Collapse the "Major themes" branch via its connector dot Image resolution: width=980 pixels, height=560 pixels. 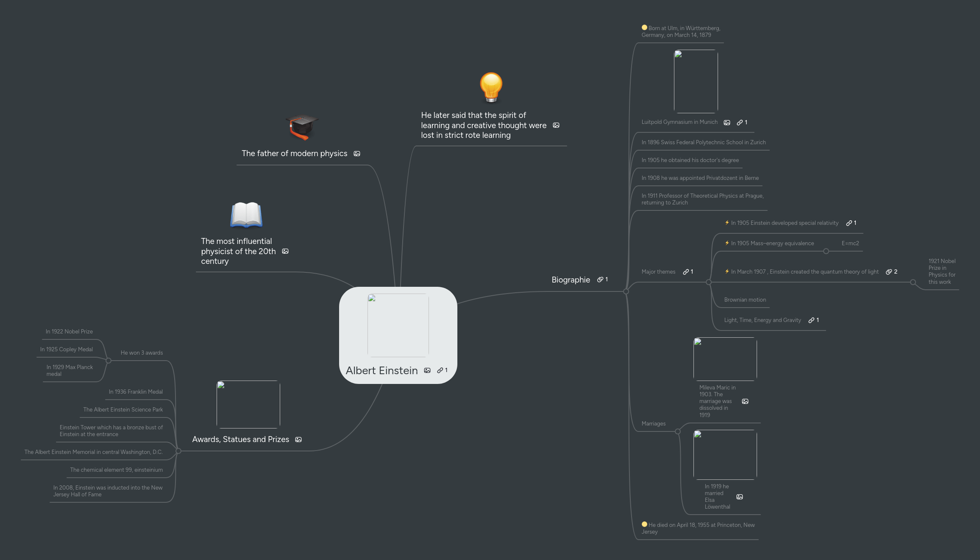(709, 282)
